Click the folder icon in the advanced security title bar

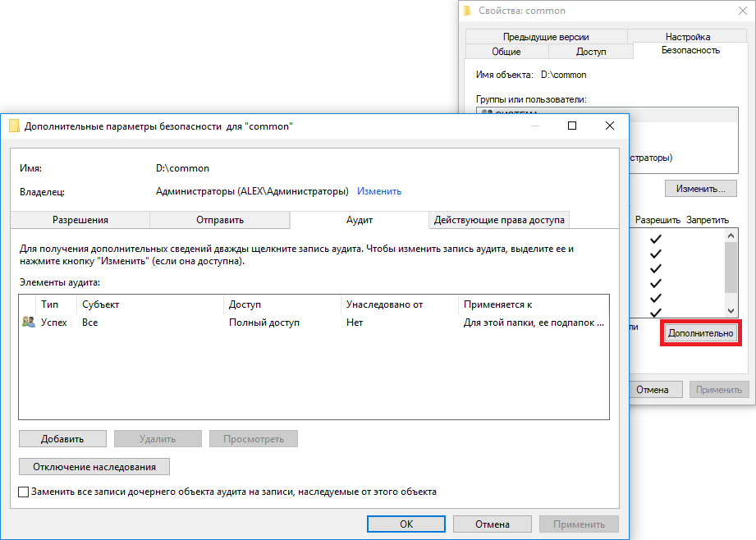[14, 126]
